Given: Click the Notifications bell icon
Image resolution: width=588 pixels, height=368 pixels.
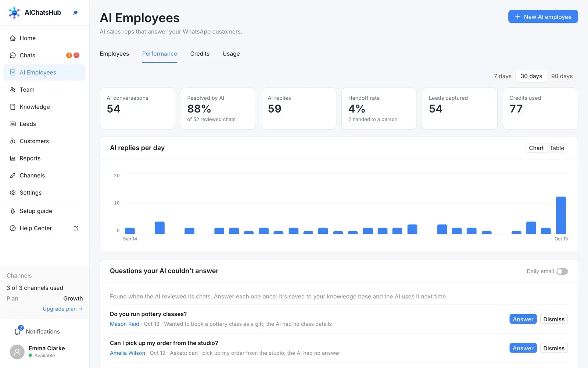Looking at the screenshot, I should coord(17,332).
